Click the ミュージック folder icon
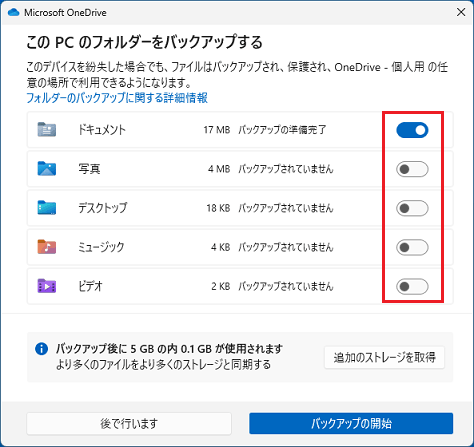 pos(47,247)
